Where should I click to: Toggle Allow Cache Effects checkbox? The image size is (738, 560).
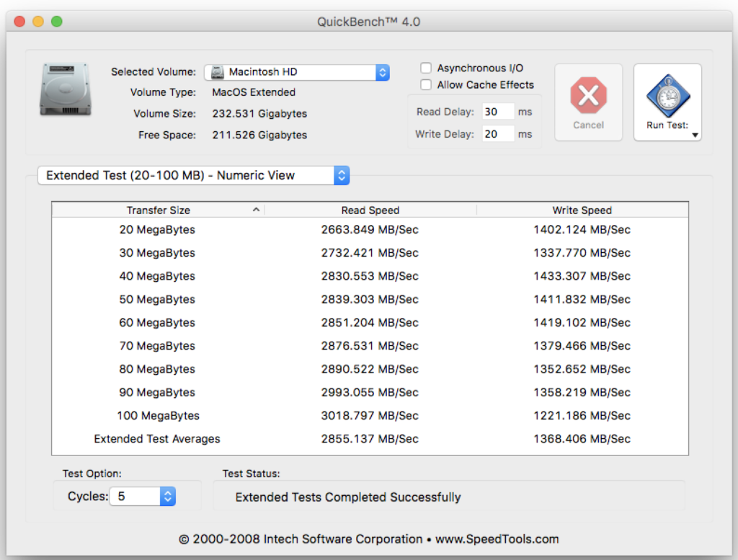point(426,85)
